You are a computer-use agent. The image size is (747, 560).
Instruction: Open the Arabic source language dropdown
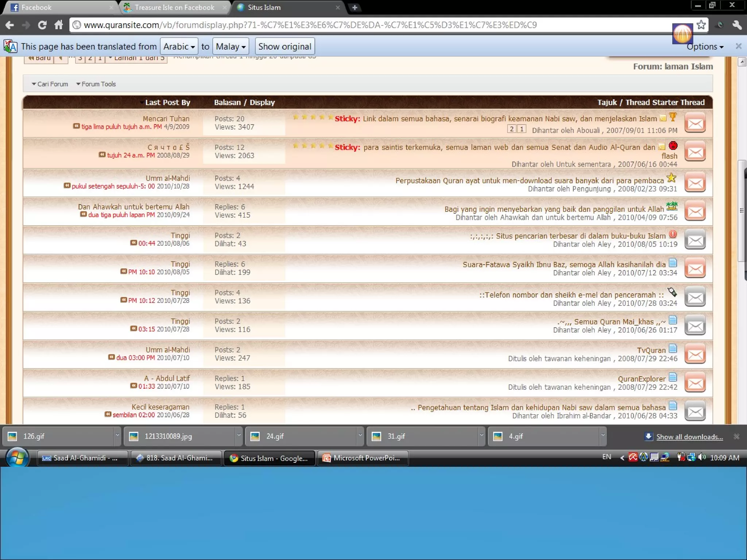pos(179,46)
